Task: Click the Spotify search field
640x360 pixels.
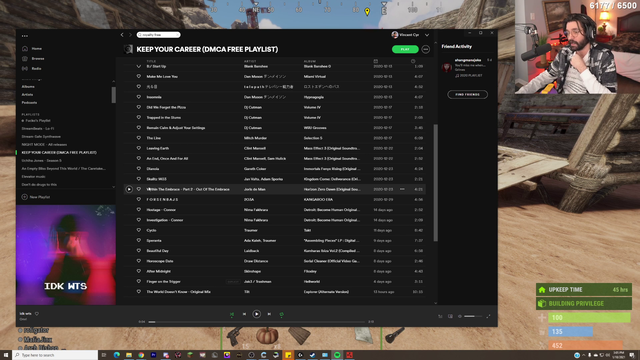Action: (x=158, y=35)
